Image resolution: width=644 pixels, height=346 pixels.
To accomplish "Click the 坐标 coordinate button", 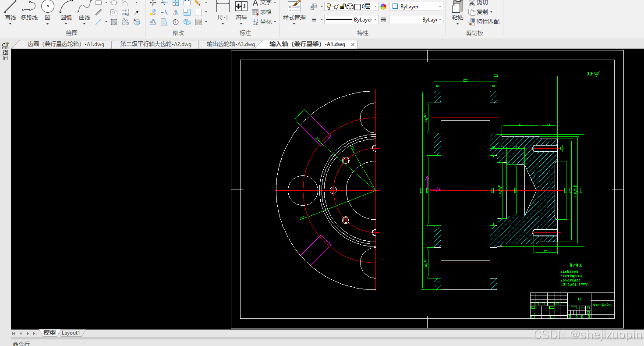I will pyautogui.click(x=263, y=21).
